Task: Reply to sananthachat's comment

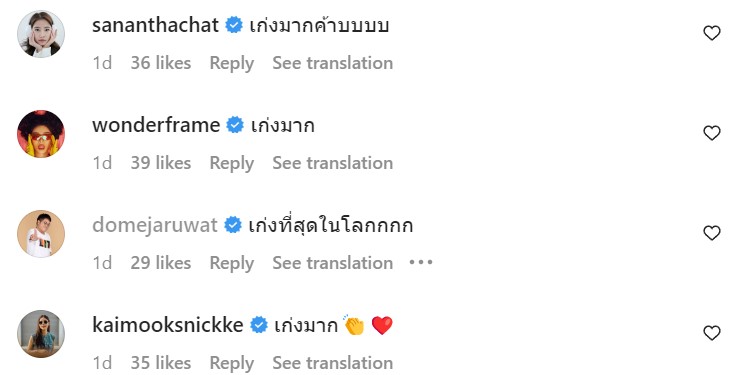Action: click(232, 63)
